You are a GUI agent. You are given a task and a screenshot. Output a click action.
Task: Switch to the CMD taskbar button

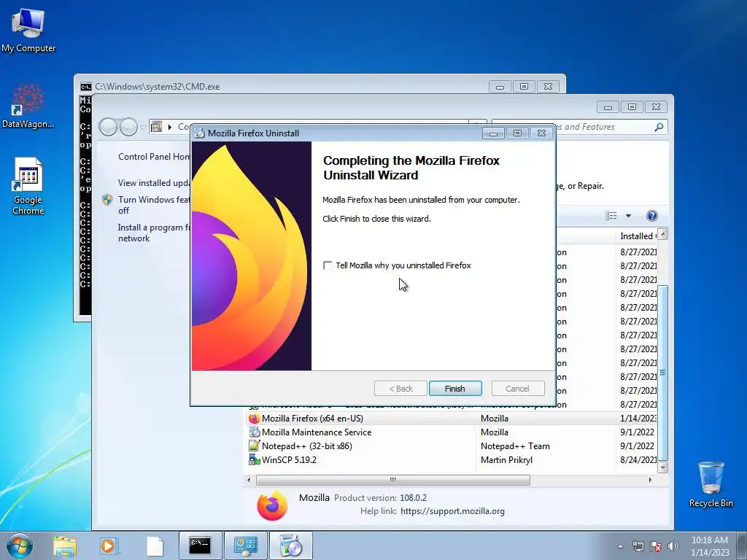point(200,545)
